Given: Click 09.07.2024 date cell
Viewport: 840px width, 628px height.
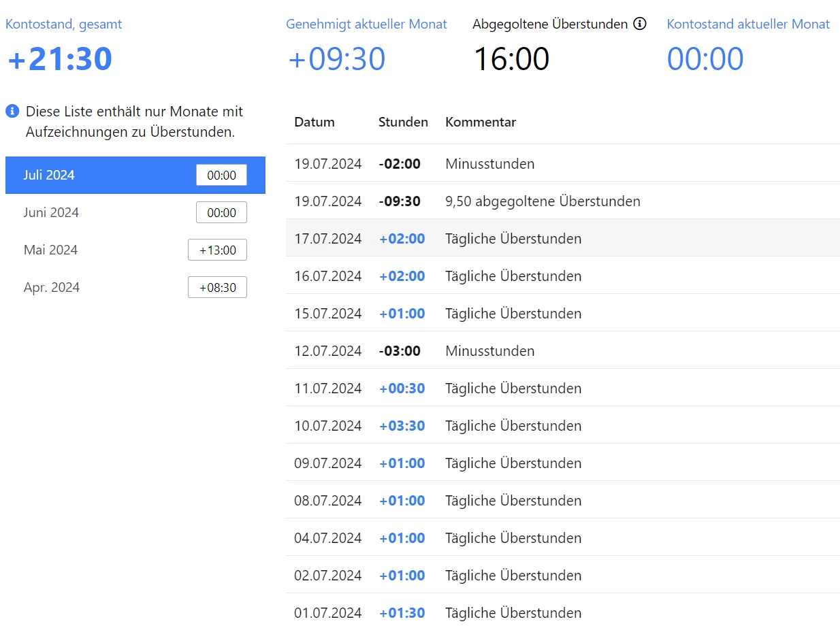Looking at the screenshot, I should point(328,463).
